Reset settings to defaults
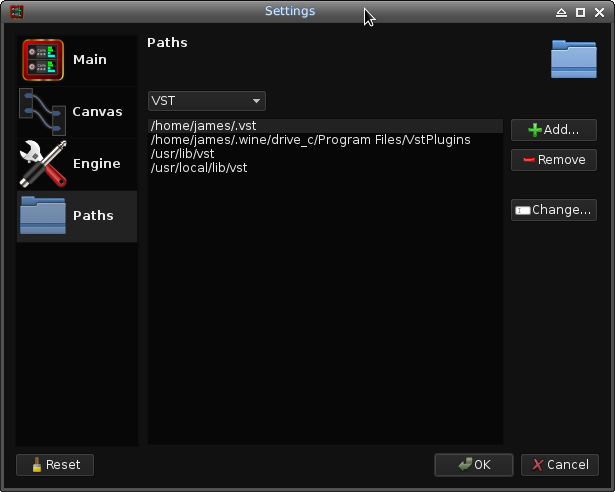 pos(55,465)
